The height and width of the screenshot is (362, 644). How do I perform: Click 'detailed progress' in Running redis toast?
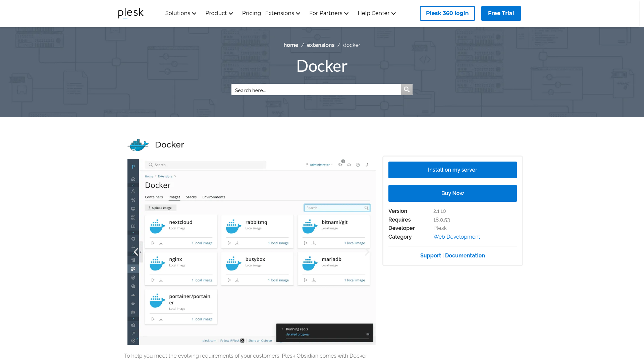click(x=298, y=335)
